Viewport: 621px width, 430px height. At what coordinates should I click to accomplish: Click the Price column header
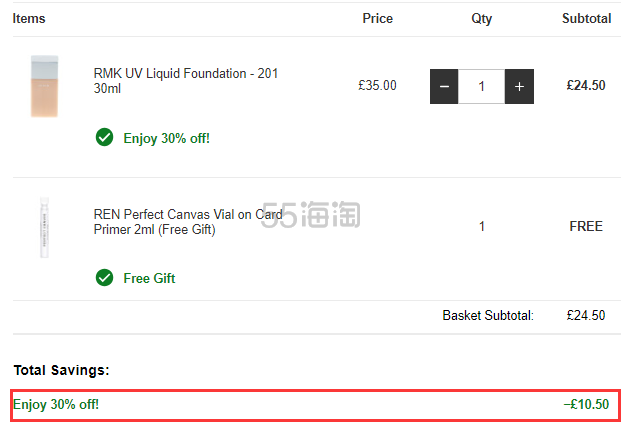click(x=377, y=18)
